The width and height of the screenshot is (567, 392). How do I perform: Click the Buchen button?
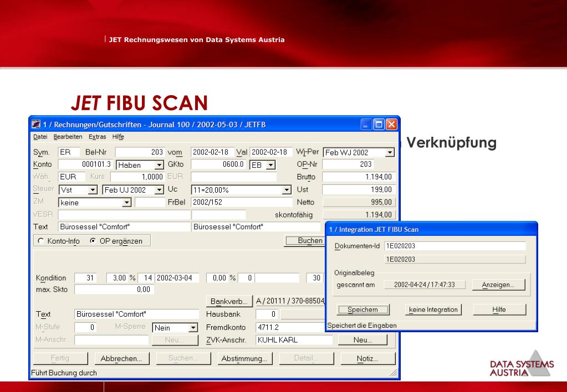click(305, 241)
